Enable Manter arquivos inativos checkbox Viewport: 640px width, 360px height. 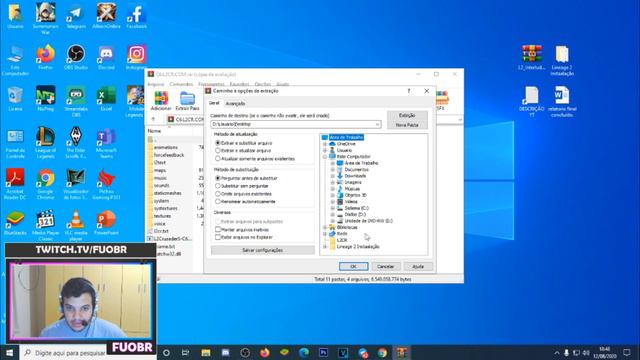218,229
